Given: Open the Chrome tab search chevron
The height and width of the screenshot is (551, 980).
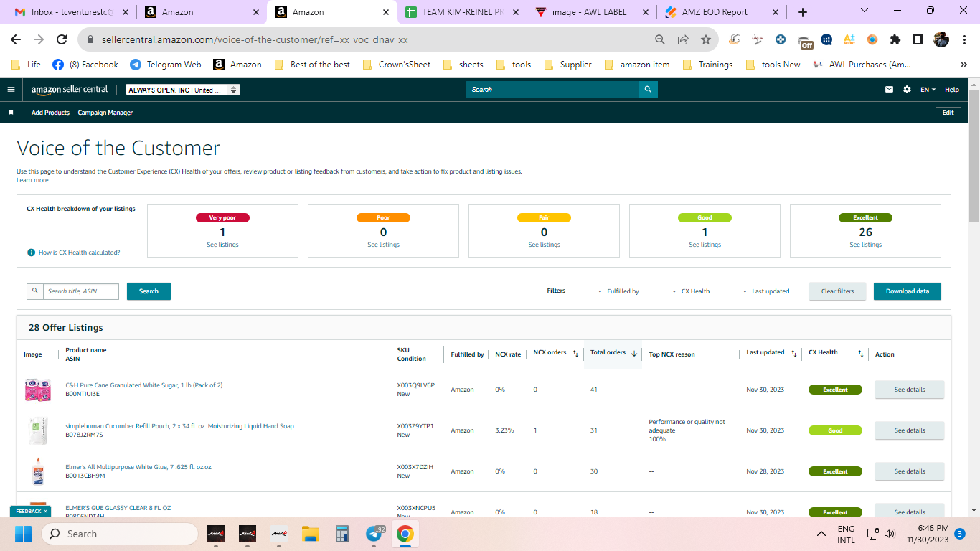Looking at the screenshot, I should pos(864,11).
